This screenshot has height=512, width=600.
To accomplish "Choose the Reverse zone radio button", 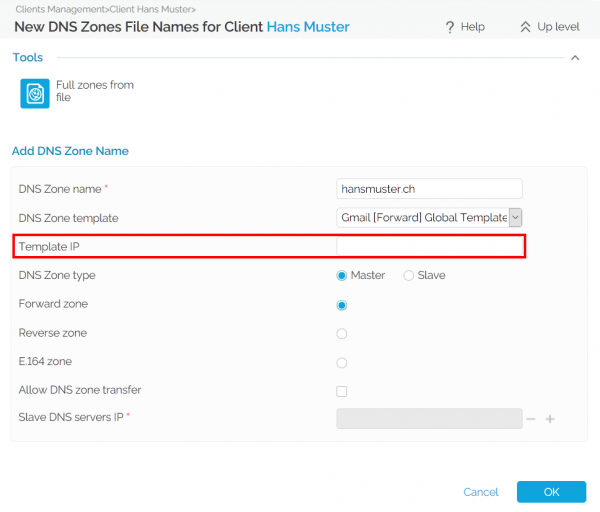I will pos(342,333).
